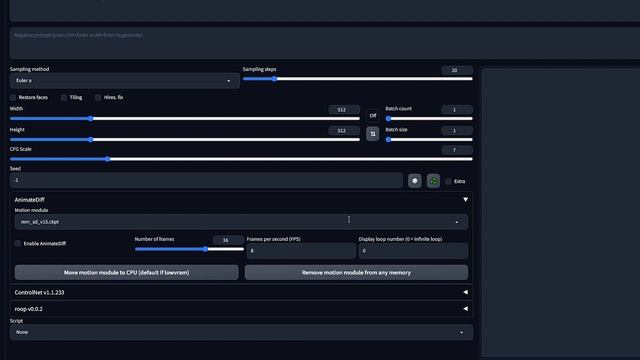Click the Batch size slider

tap(429, 140)
